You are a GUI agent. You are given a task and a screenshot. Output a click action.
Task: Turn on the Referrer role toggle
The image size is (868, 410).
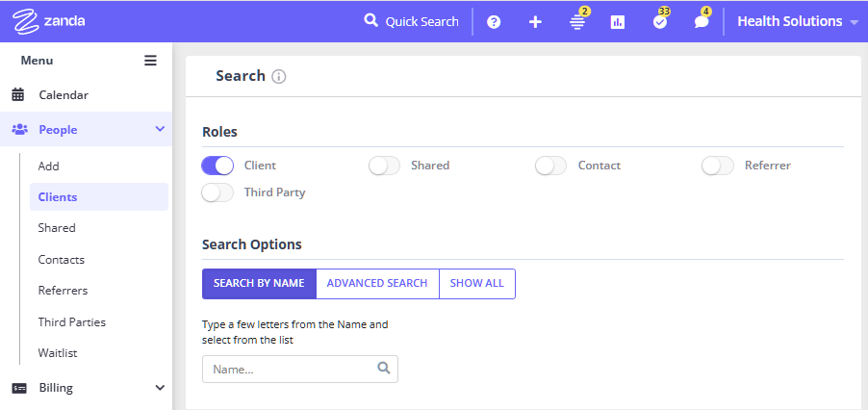point(718,166)
